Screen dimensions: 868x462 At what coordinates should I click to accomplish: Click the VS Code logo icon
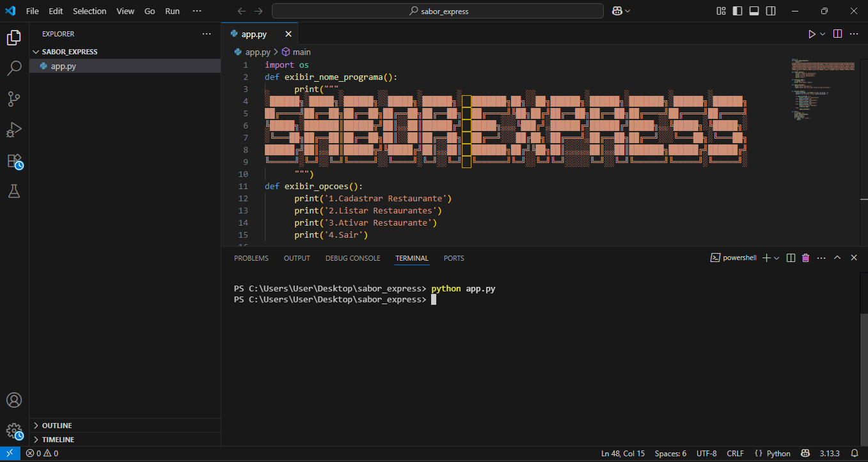[10, 11]
